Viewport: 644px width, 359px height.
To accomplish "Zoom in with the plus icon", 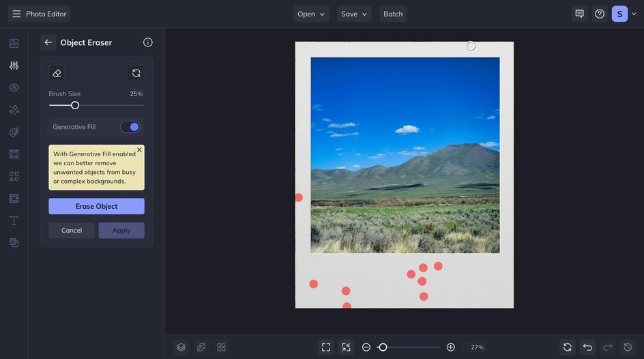I will [450, 347].
